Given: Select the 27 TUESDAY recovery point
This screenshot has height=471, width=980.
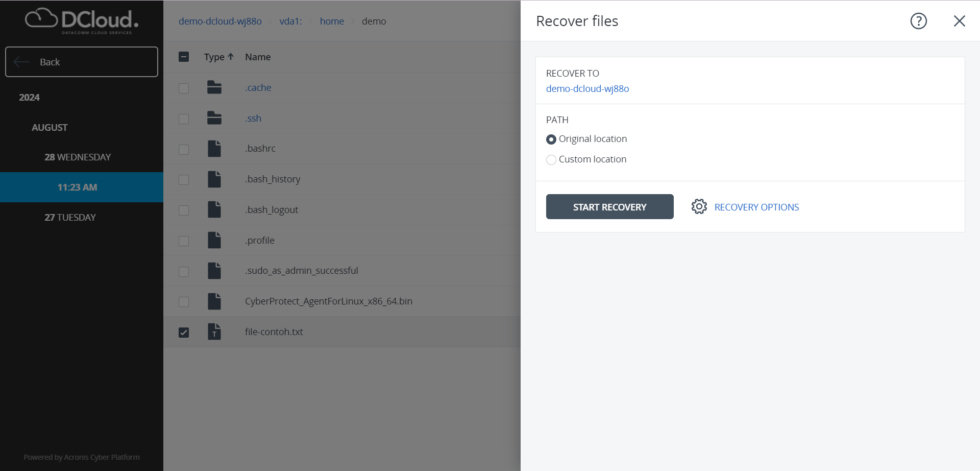Looking at the screenshot, I should pyautogui.click(x=70, y=217).
